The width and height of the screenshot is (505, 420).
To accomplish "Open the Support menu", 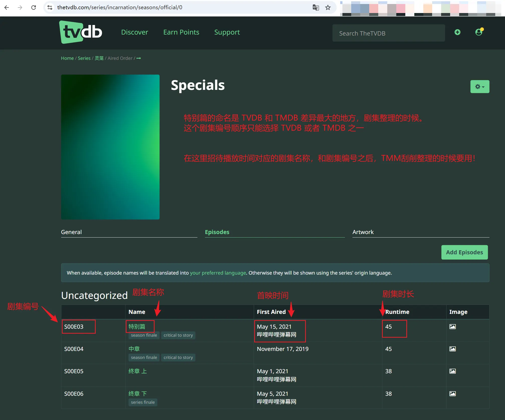I will [227, 32].
